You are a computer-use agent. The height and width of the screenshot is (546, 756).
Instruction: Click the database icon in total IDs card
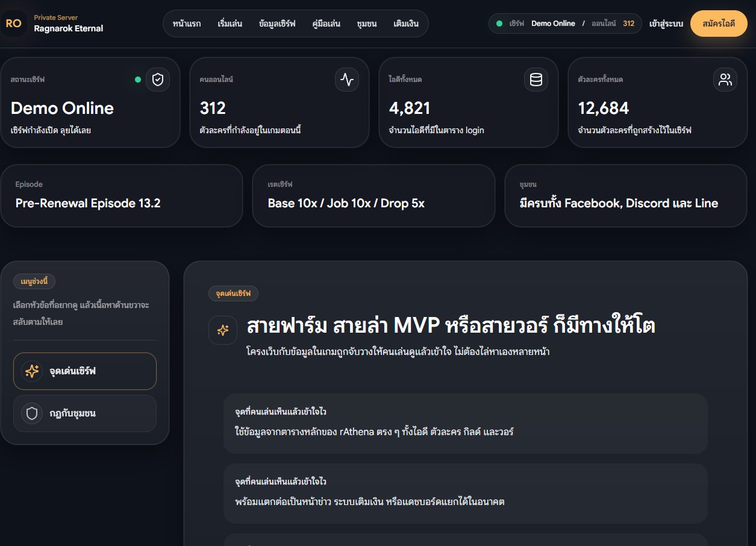tap(536, 80)
